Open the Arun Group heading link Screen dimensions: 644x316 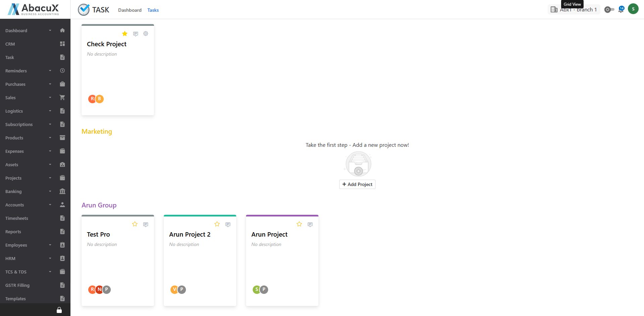click(99, 205)
